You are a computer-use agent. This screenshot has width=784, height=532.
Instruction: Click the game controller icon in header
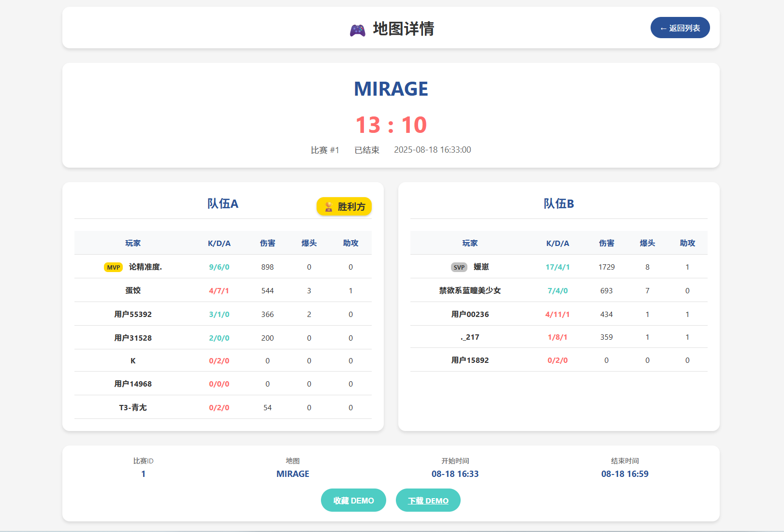(x=358, y=30)
